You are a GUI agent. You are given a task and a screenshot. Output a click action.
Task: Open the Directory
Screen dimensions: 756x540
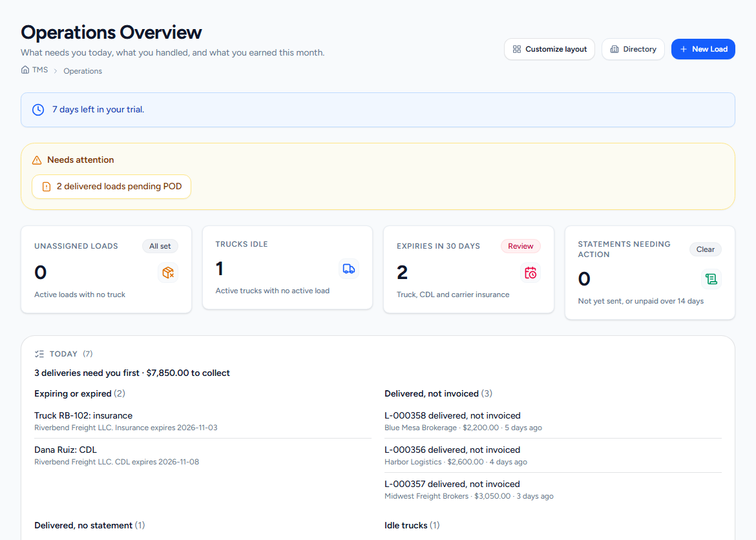[633, 49]
